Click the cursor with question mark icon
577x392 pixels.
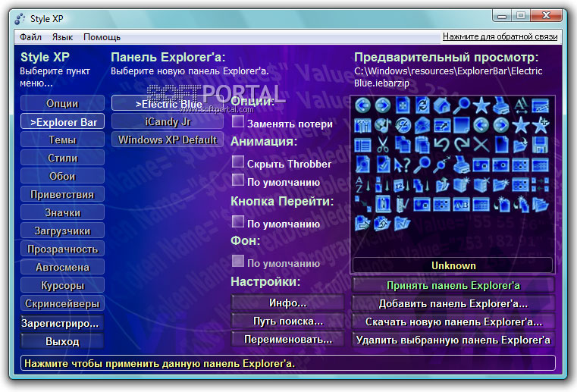(x=403, y=165)
